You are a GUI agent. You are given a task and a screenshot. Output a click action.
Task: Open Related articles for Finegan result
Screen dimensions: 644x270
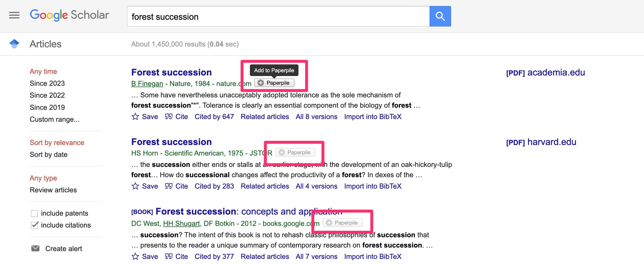coord(265,117)
